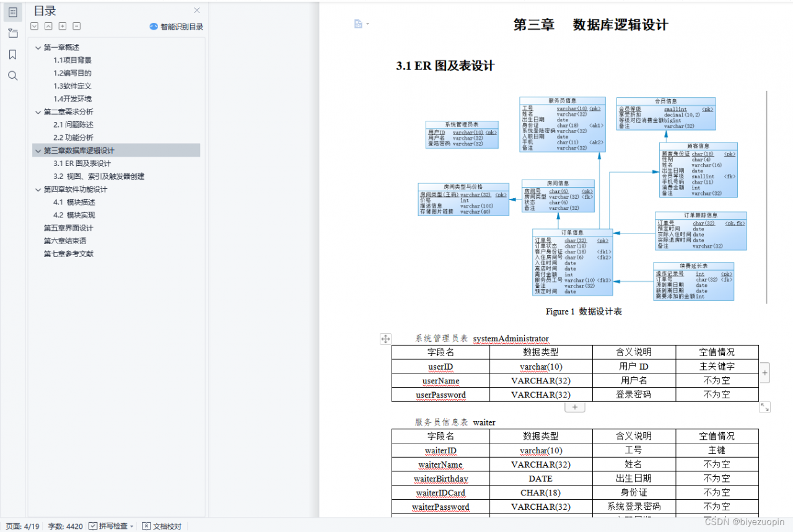Open the document search icon
This screenshot has width=793, height=532.
pos(12,76)
